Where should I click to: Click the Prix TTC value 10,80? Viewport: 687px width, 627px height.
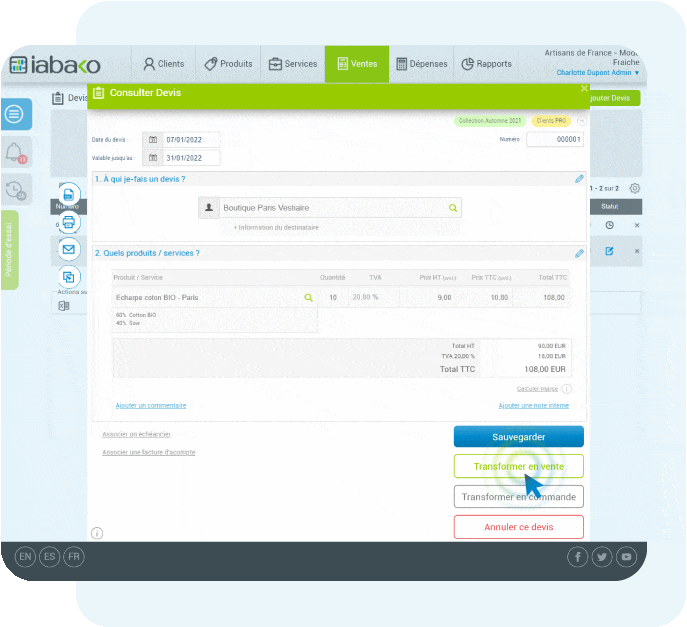coord(485,298)
